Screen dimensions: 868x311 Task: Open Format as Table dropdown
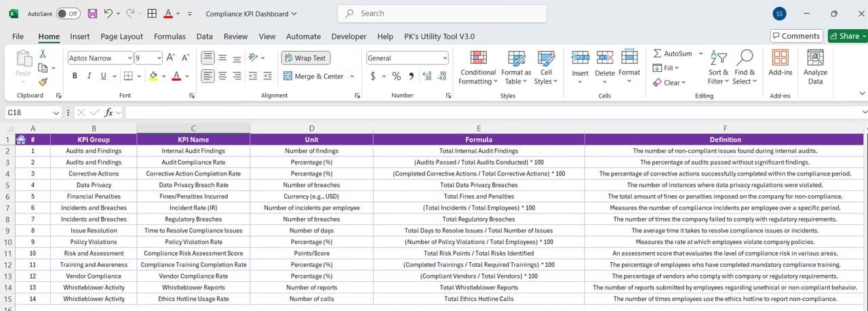[x=516, y=67]
